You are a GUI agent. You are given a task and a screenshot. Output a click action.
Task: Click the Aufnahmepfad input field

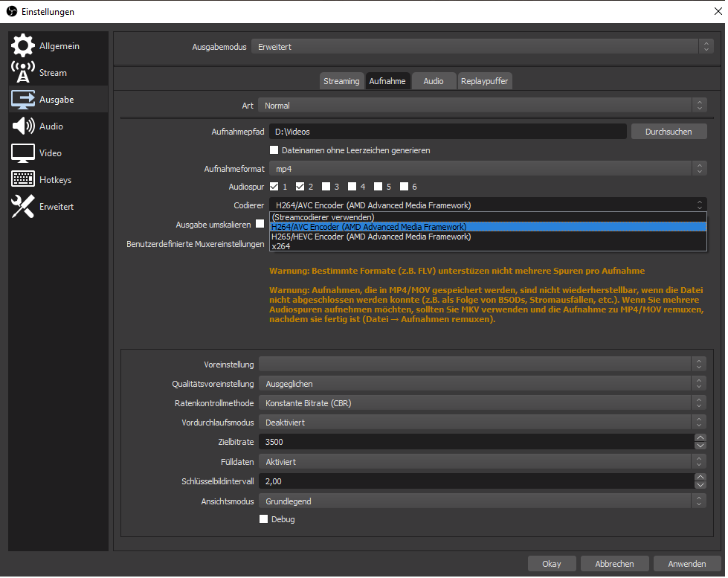pyautogui.click(x=448, y=132)
